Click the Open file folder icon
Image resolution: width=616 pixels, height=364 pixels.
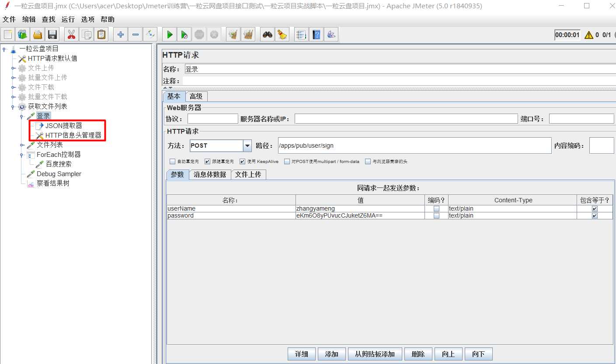[x=38, y=35]
